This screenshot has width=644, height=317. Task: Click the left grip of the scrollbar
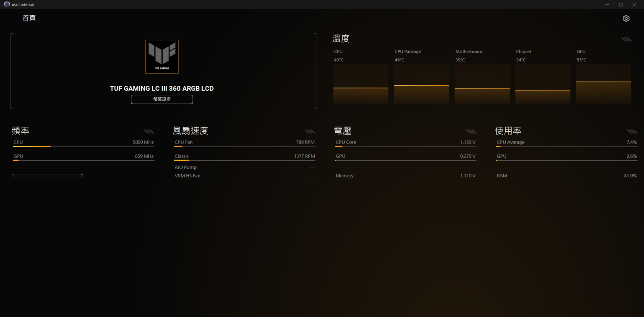point(13,176)
